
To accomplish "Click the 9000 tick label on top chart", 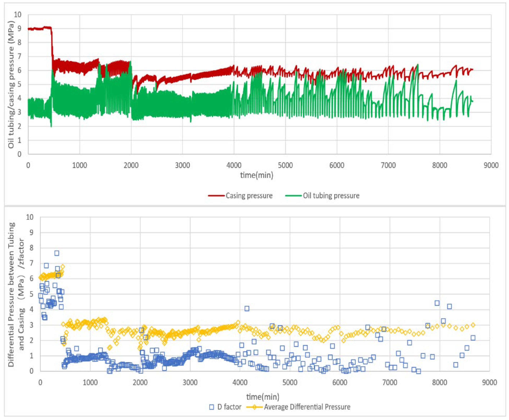I will tap(491, 165).
